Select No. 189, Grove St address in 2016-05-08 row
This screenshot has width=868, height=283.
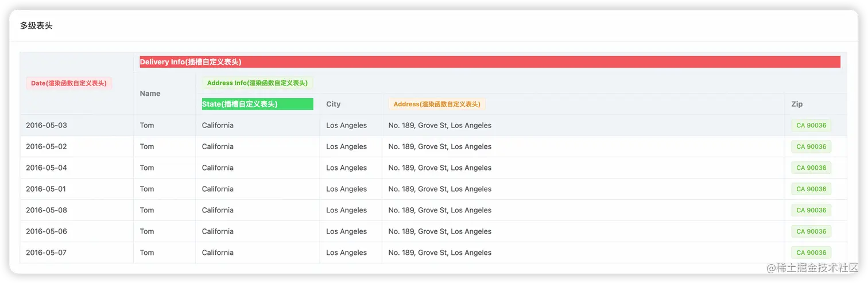(x=440, y=210)
